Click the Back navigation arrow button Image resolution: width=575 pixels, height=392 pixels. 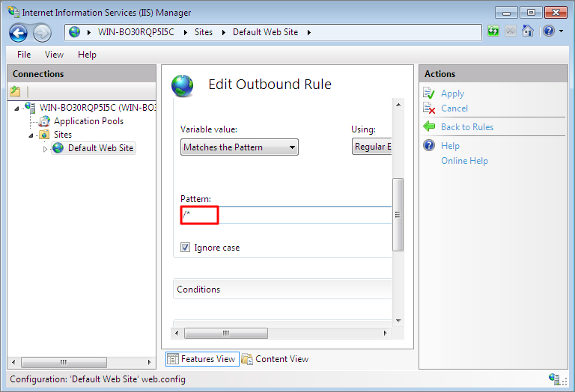tap(18, 33)
